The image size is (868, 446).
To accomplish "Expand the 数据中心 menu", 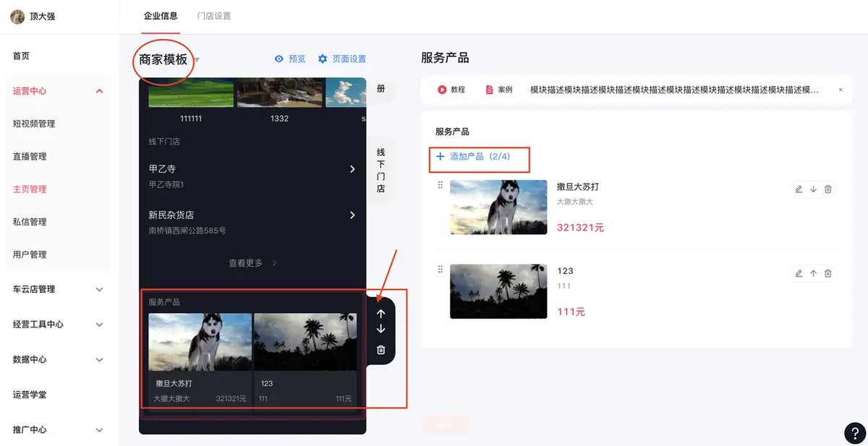I will 100,359.
